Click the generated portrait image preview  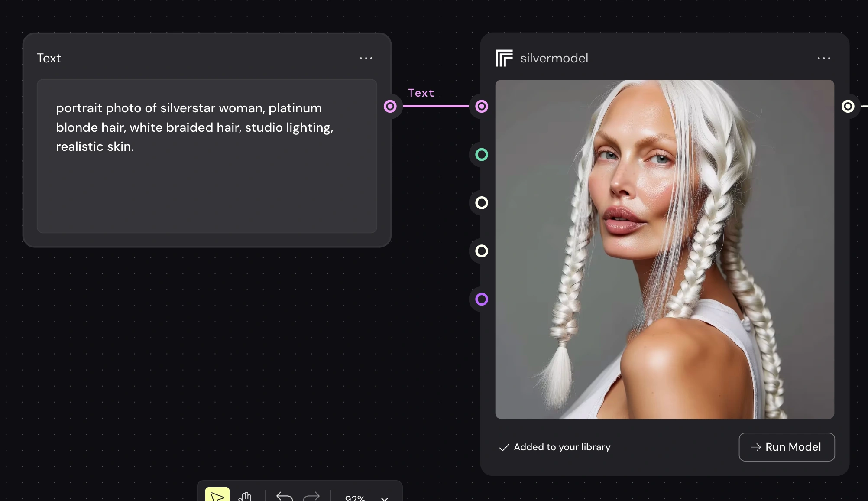[664, 249]
